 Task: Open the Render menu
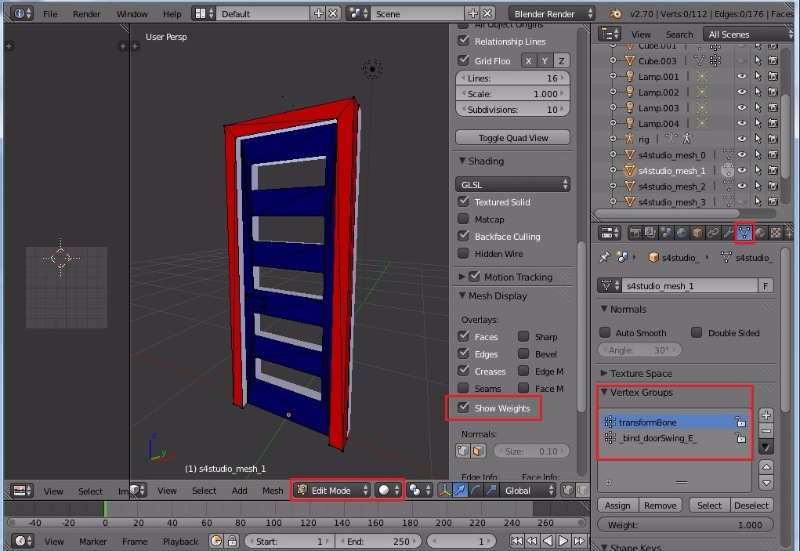(87, 14)
